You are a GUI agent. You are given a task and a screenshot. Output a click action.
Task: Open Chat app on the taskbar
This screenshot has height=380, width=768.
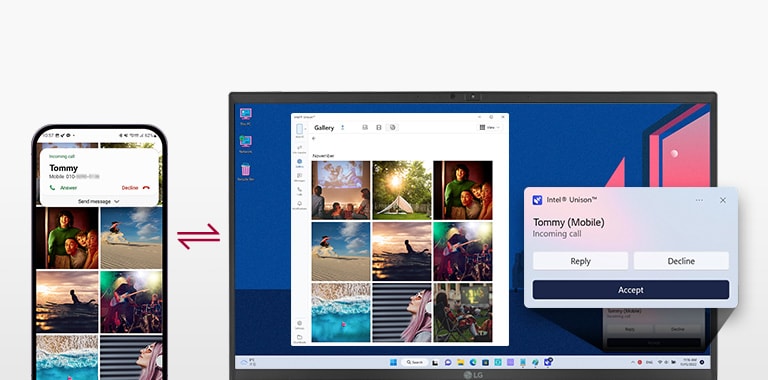pos(448,362)
